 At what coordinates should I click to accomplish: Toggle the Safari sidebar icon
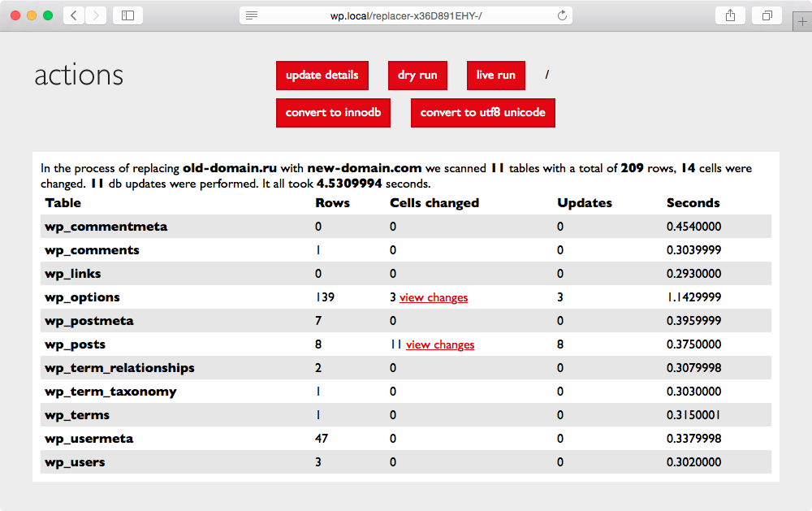(x=127, y=15)
